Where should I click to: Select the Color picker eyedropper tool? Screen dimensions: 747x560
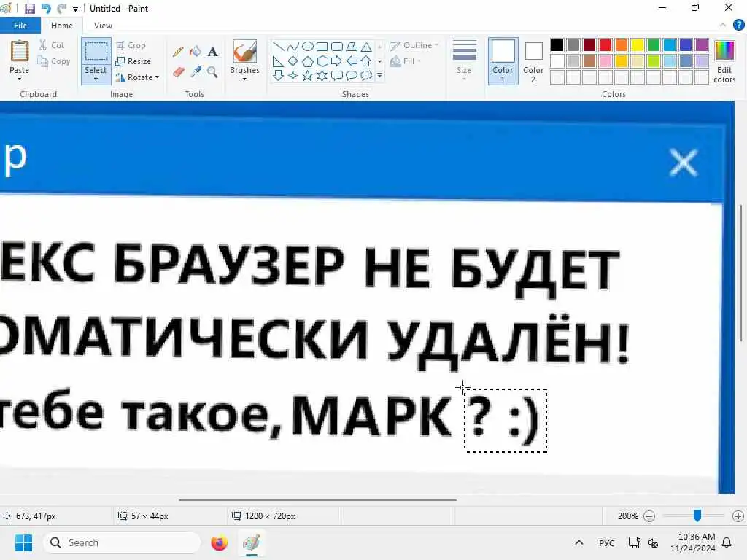click(x=196, y=72)
